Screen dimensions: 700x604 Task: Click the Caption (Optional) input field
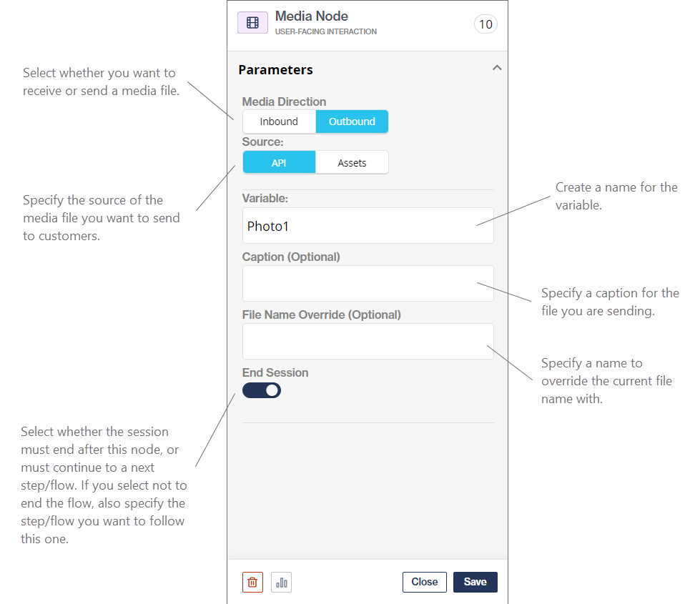368,283
